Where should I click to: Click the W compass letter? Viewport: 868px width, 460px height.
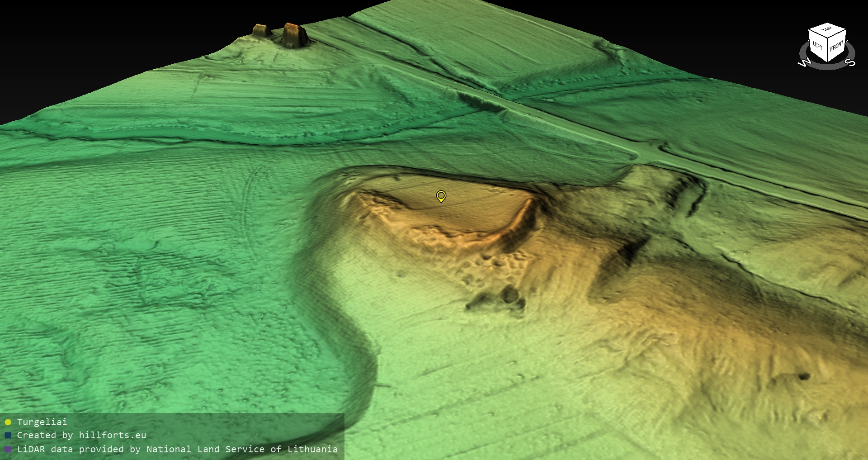click(804, 63)
